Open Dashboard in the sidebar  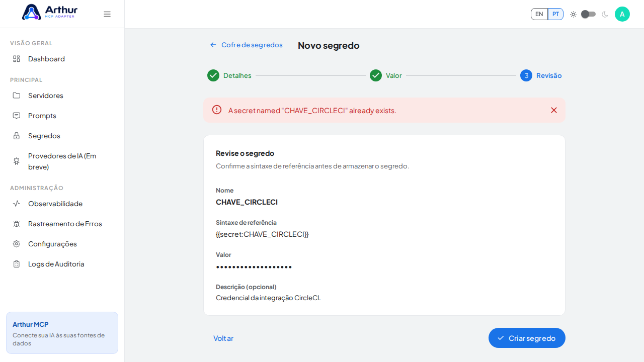tap(62, 59)
